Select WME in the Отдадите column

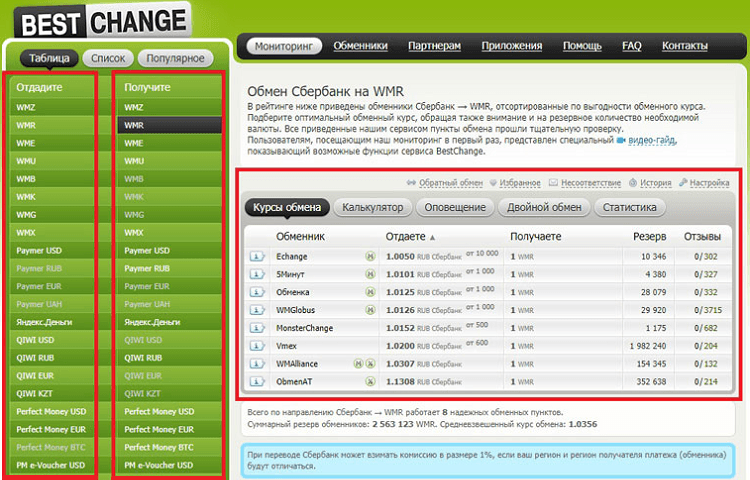click(x=52, y=143)
